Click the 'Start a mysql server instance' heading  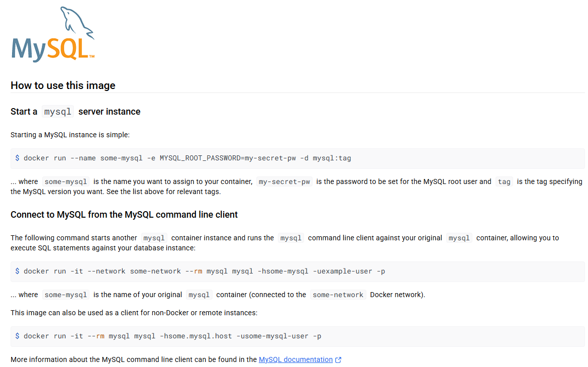[75, 112]
